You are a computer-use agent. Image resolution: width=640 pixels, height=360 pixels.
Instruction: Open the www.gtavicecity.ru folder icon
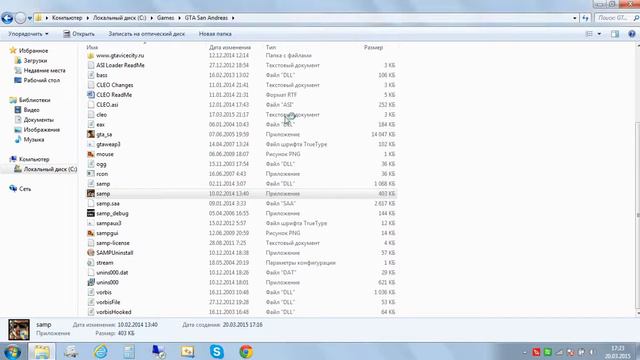(x=91, y=56)
